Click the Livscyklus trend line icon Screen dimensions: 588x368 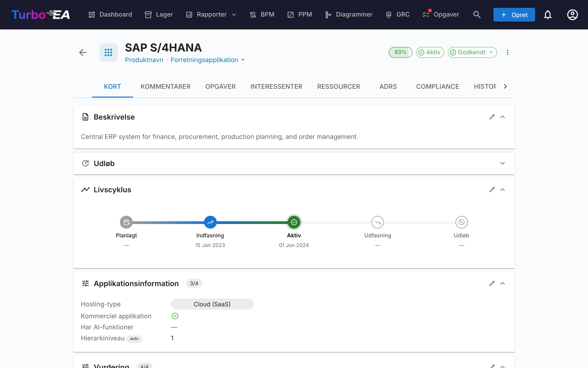tap(85, 190)
